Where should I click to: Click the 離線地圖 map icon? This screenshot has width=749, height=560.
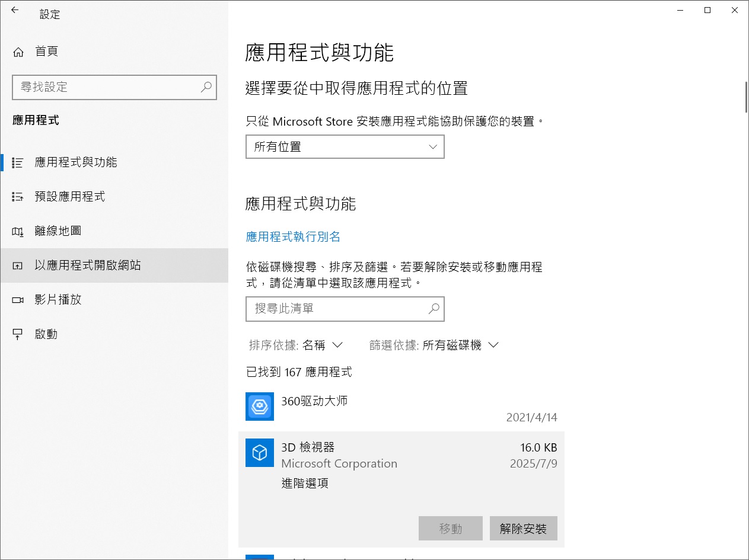tap(18, 231)
